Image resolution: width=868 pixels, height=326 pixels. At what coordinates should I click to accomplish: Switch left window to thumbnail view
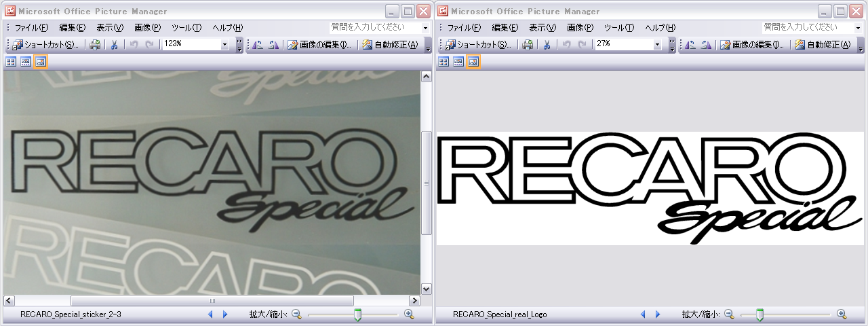click(11, 62)
